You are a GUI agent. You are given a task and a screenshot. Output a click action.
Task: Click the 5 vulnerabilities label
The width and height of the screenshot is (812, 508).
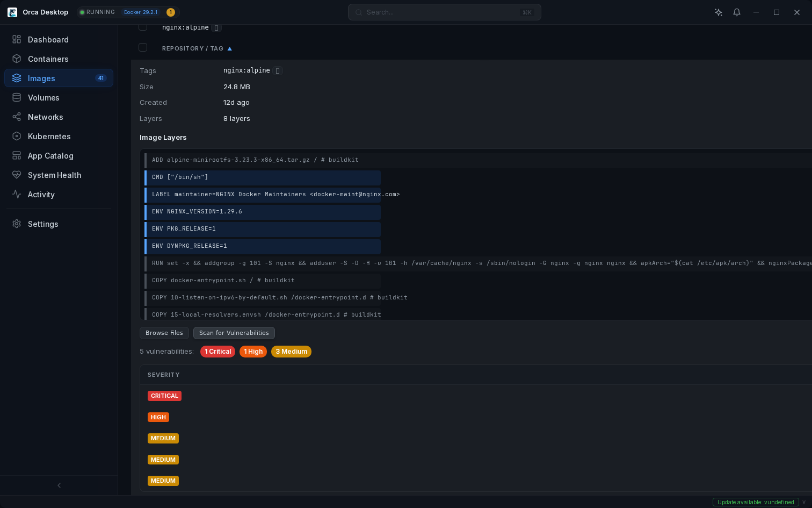coord(166,351)
